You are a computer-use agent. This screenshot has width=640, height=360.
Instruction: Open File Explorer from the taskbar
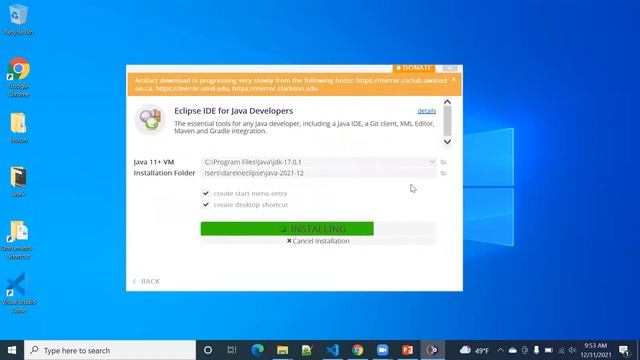click(282, 350)
